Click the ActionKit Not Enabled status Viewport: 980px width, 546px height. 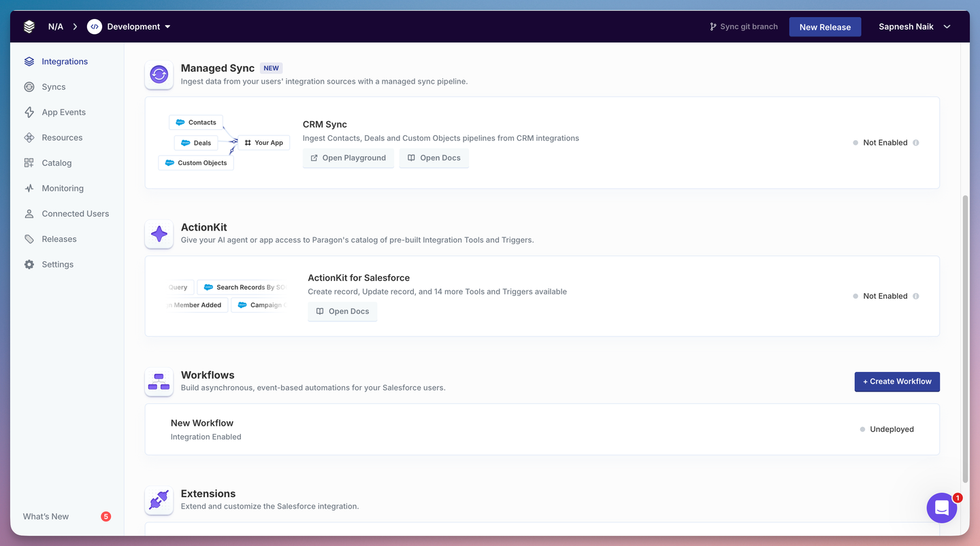click(885, 296)
